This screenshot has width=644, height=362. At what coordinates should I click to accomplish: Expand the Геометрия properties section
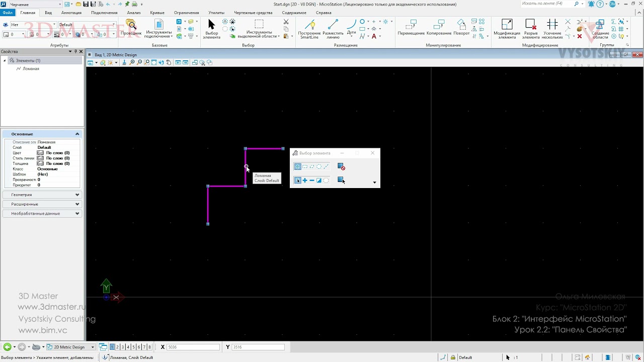[x=42, y=195]
